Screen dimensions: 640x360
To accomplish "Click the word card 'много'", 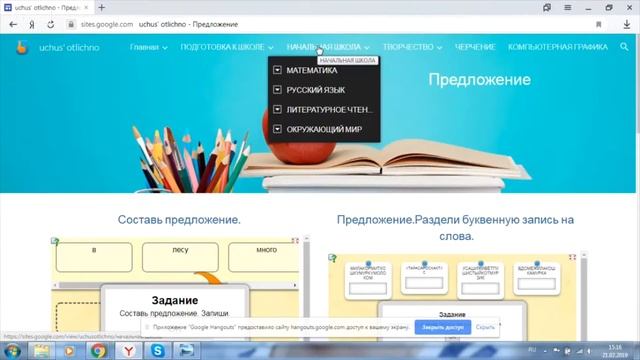I will [264, 257].
